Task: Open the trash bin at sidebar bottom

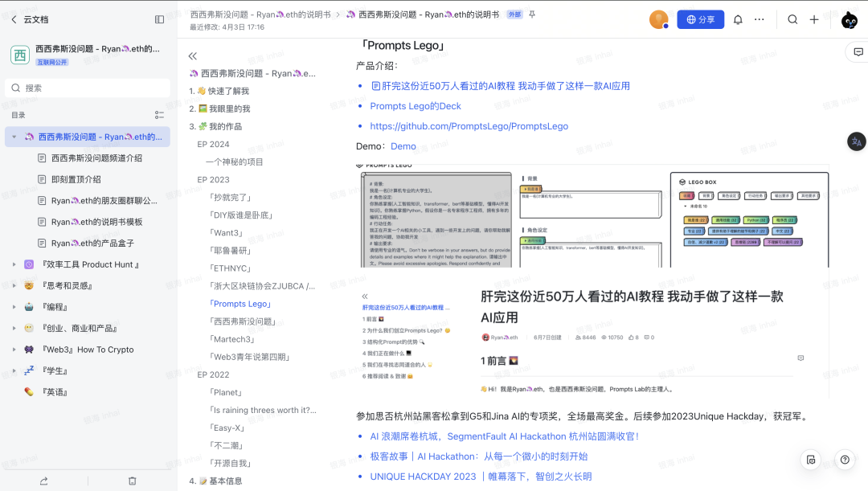Action: tap(133, 481)
